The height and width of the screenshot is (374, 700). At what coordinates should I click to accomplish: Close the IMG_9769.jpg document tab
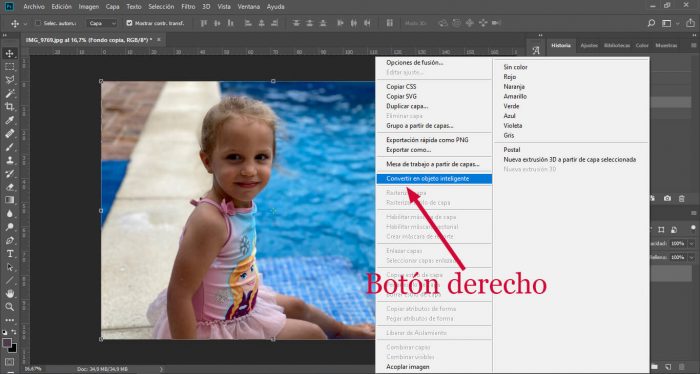point(158,40)
